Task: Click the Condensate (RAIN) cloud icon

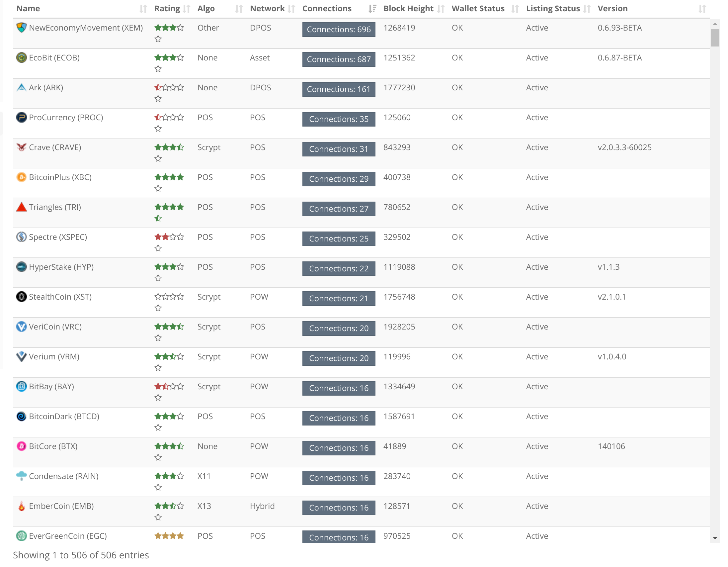Action: [x=21, y=476]
